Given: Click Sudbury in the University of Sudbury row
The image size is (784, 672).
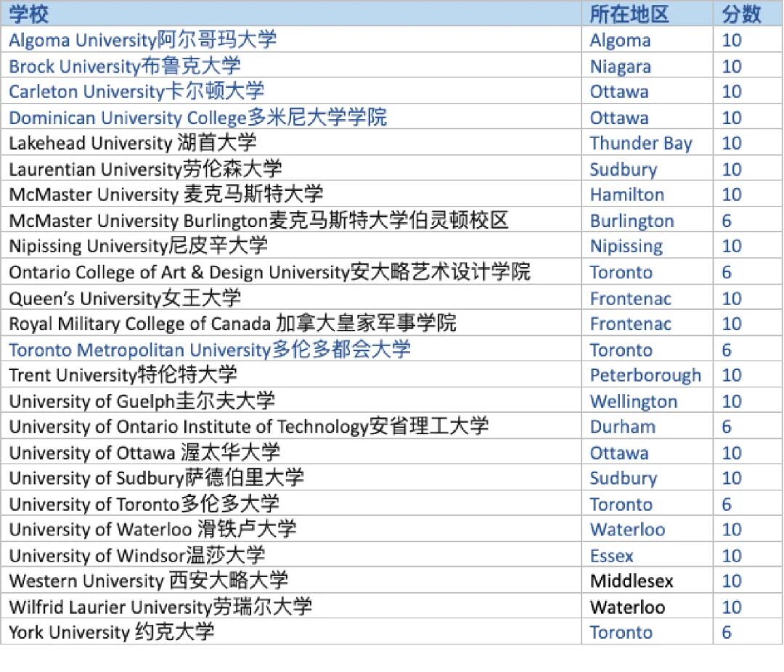Looking at the screenshot, I should click(x=624, y=478).
